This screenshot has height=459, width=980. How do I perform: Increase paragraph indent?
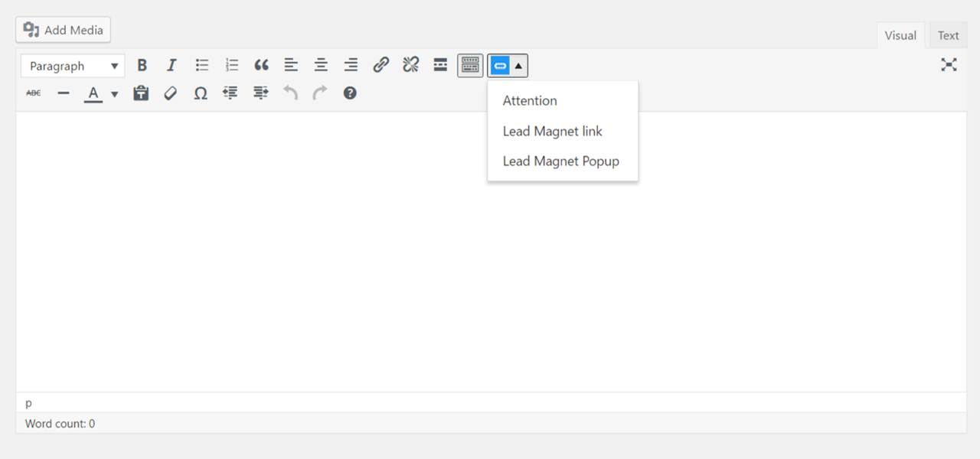coord(260,93)
